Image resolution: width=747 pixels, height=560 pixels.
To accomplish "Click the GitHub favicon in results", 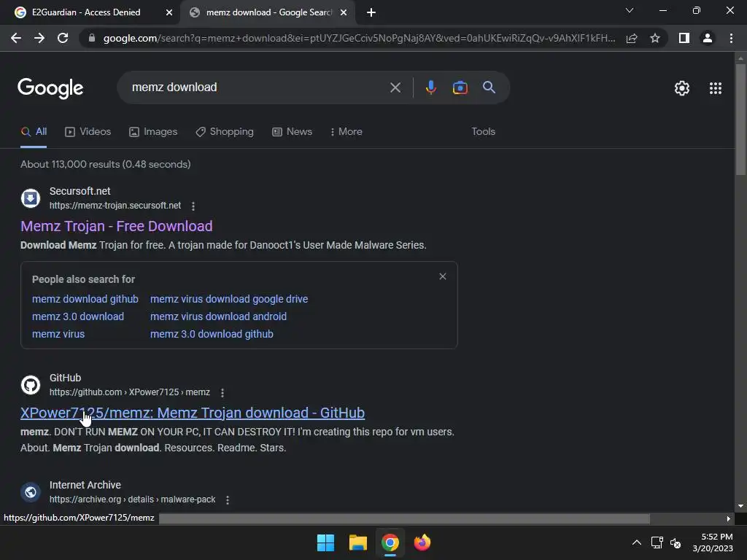I will [31, 385].
